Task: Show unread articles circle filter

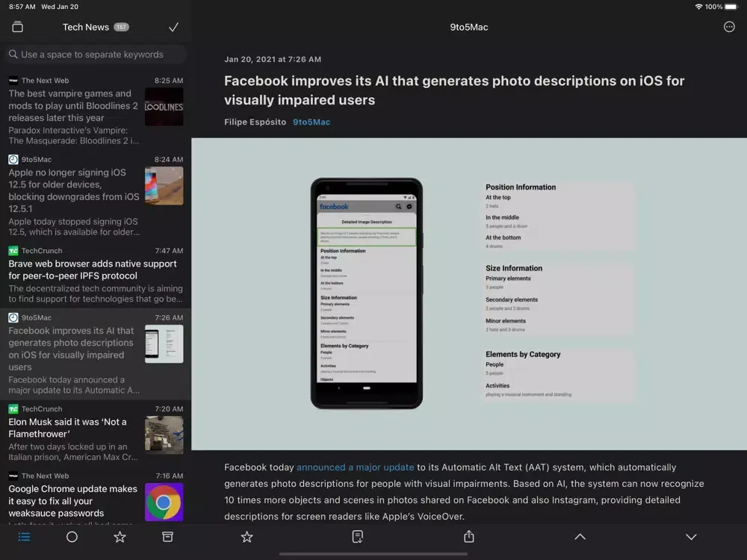Action: pos(72,537)
